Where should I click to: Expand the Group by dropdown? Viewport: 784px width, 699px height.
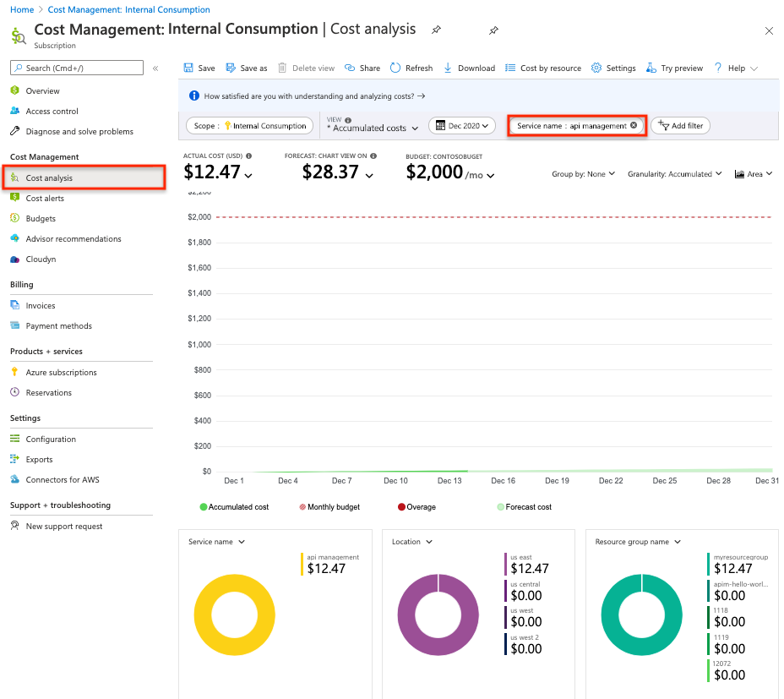[x=584, y=174]
